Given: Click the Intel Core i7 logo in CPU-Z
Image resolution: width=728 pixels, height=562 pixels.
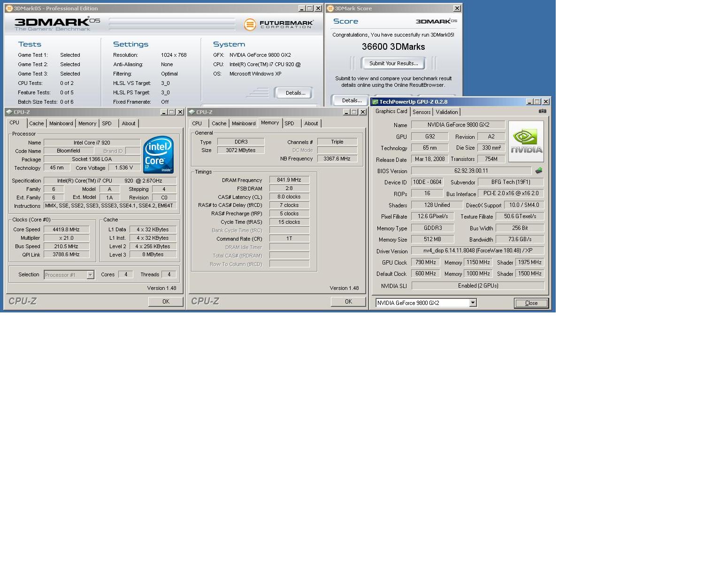Looking at the screenshot, I should pos(158,155).
